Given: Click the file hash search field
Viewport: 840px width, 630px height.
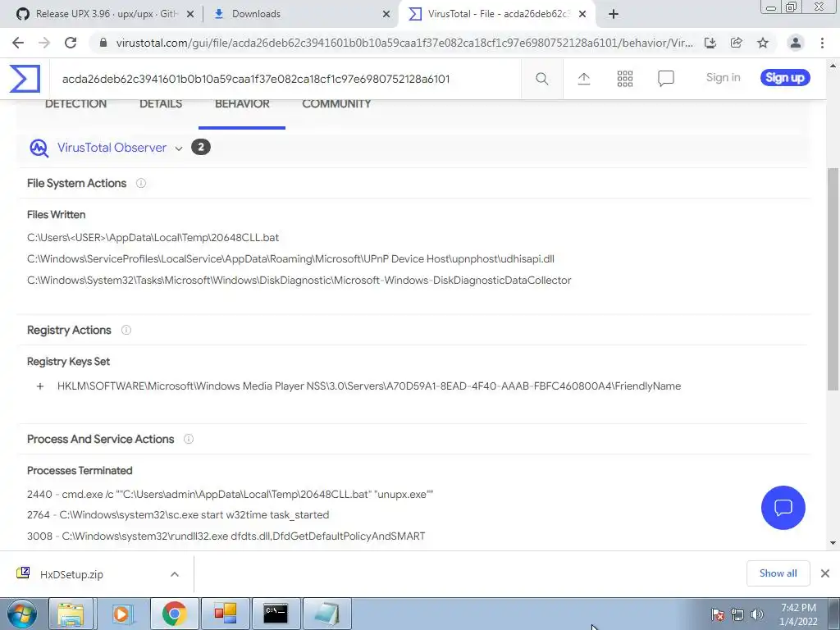Looking at the screenshot, I should 285,80.
